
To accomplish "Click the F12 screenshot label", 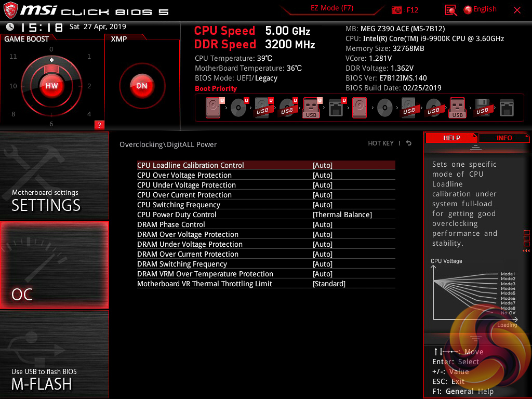I will (x=412, y=10).
